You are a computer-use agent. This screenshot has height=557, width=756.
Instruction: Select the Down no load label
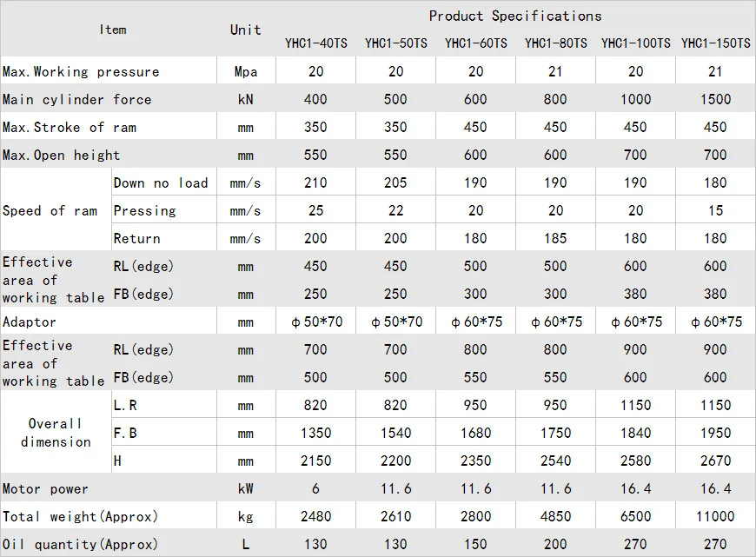[161, 183]
